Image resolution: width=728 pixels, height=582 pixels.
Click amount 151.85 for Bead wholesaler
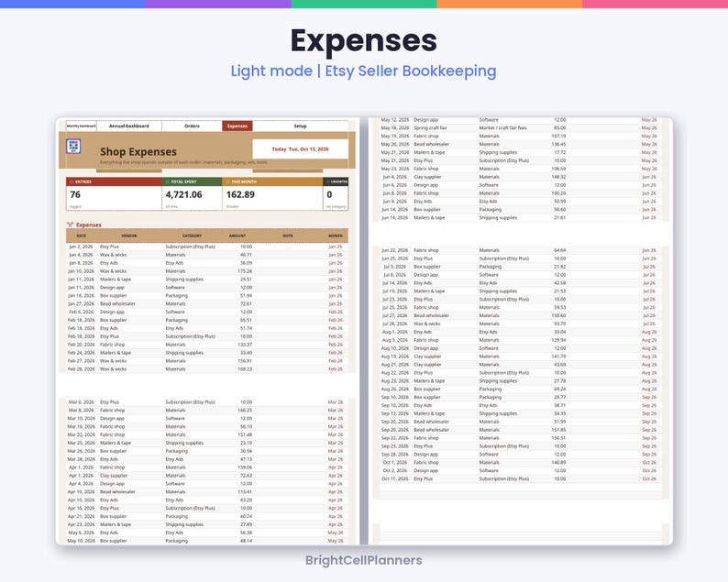coord(558,430)
